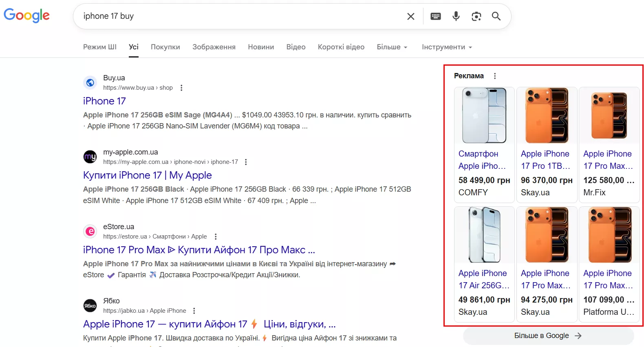Click the 107 099,00 price from Platforma
Viewport: 644px width, 347px height.
coord(609,300)
